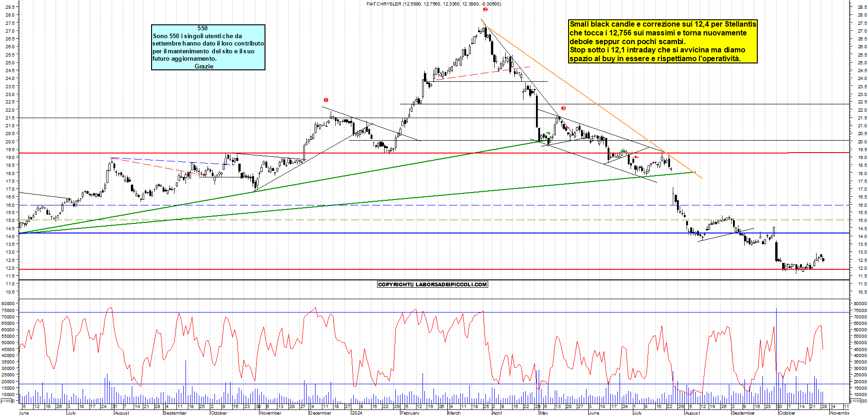
Task: Click the red circle marker numbered 3
Action: [563, 108]
